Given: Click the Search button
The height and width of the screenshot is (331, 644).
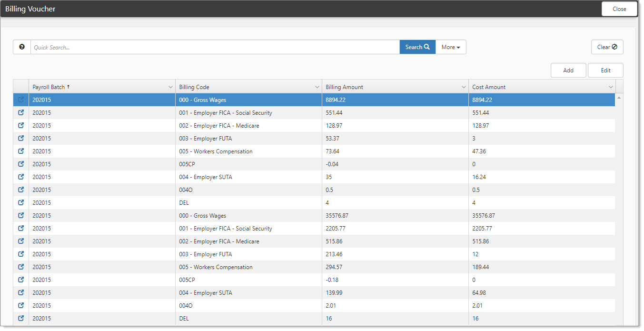Looking at the screenshot, I should (x=417, y=47).
